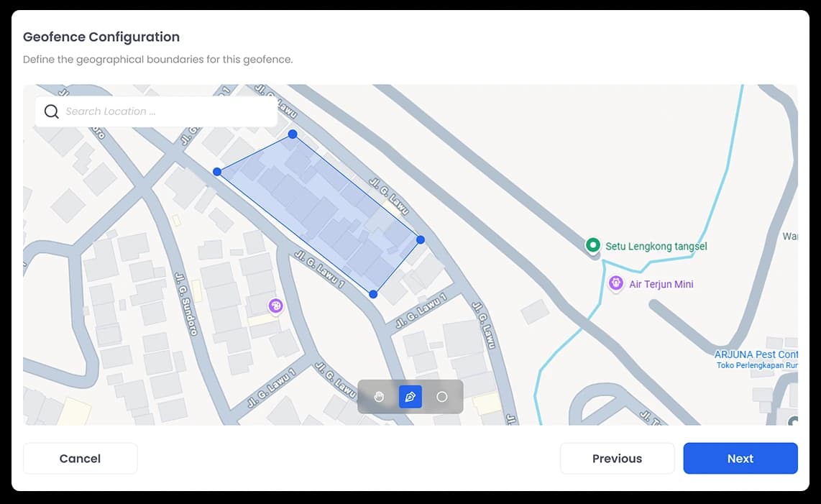
Task: Select the left polygon vertex handle
Action: tap(217, 172)
